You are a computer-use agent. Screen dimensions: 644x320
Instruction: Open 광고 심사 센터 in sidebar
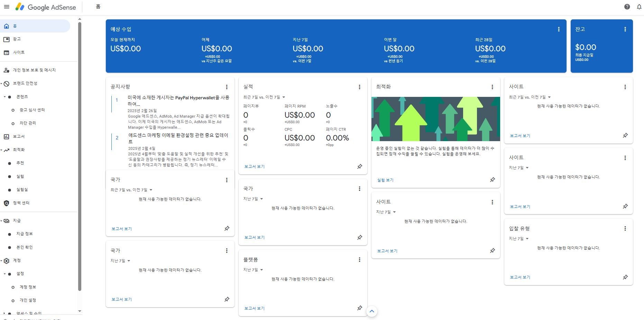(32, 110)
